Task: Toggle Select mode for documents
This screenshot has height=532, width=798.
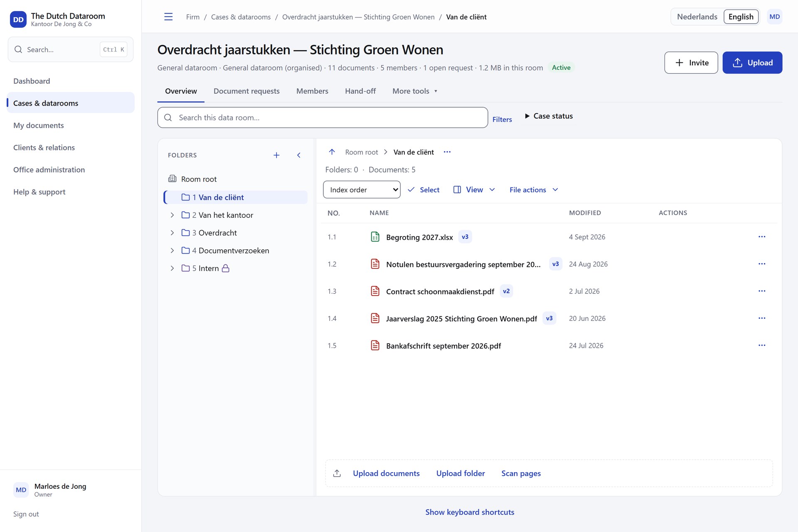Action: coord(424,190)
